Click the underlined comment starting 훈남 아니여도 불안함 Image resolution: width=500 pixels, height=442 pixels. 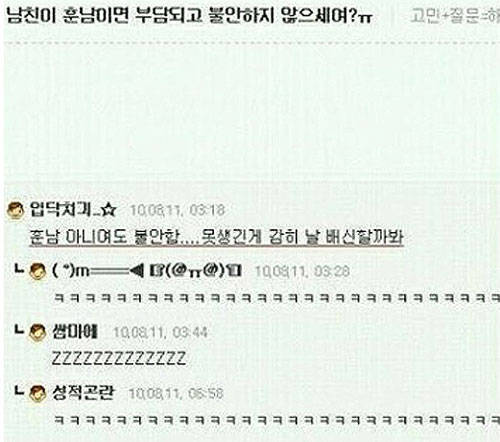[217, 237]
